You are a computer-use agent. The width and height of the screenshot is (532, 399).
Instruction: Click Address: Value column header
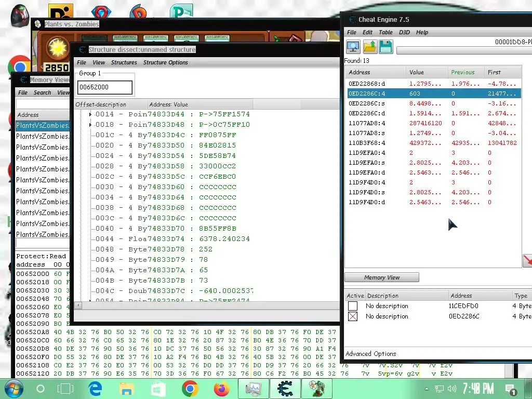(x=200, y=104)
